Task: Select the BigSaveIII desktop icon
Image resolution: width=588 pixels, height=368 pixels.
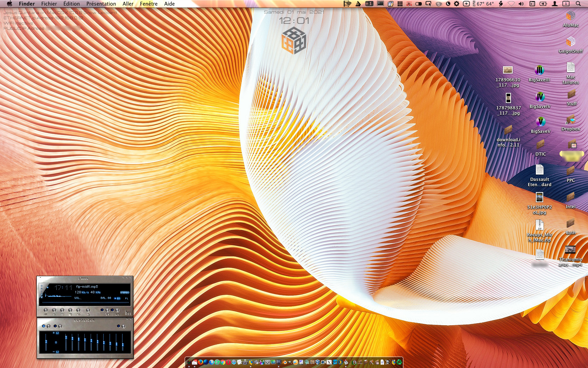Action: pos(539,70)
